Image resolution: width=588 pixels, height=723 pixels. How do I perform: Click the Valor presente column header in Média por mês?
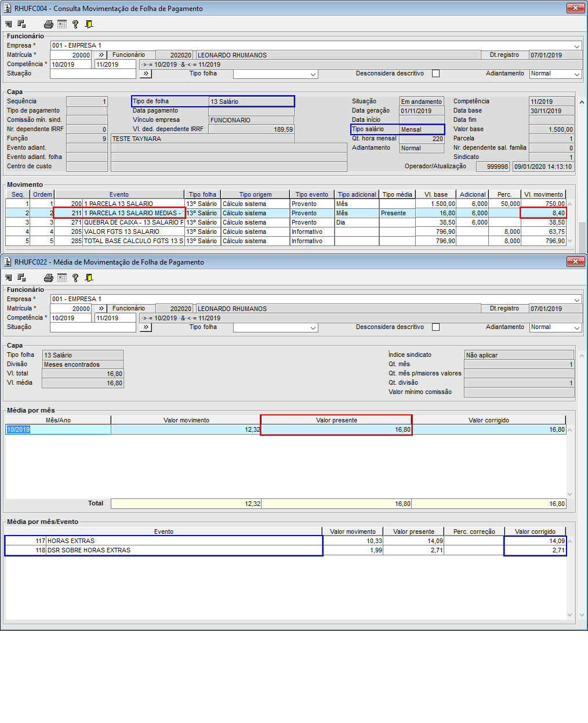[x=336, y=420]
